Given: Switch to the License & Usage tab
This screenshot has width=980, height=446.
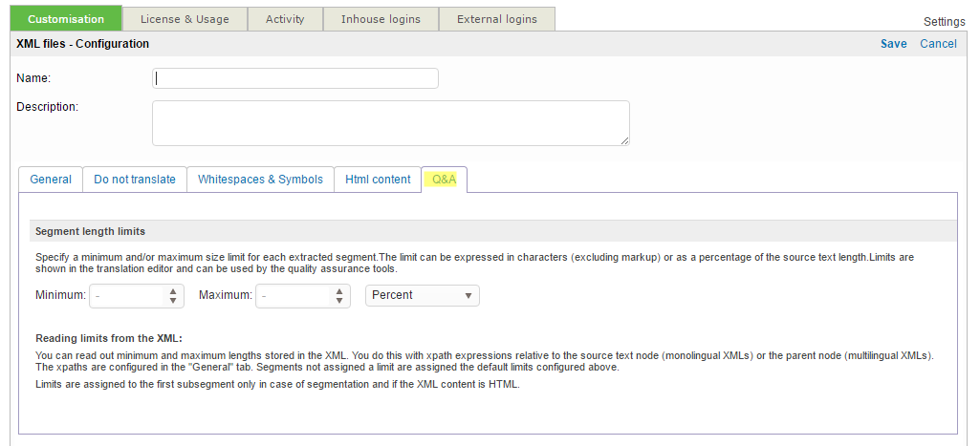Looking at the screenshot, I should click(185, 19).
